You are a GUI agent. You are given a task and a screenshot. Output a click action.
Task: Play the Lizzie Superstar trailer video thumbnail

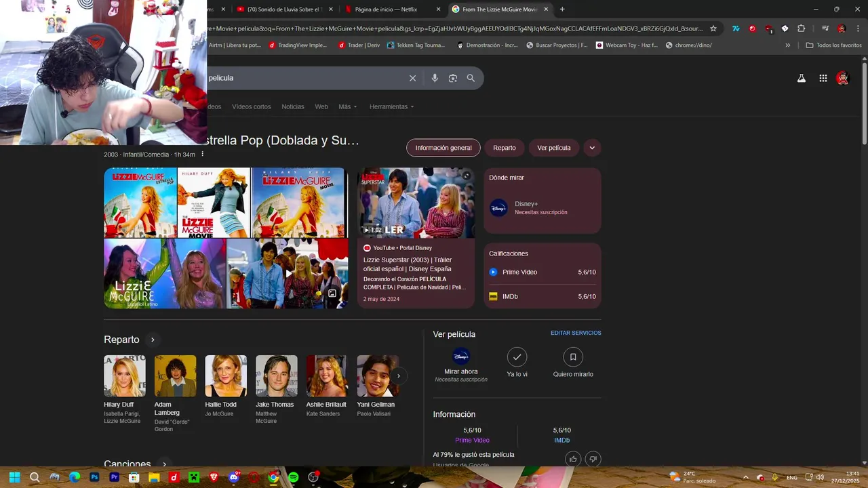click(416, 203)
